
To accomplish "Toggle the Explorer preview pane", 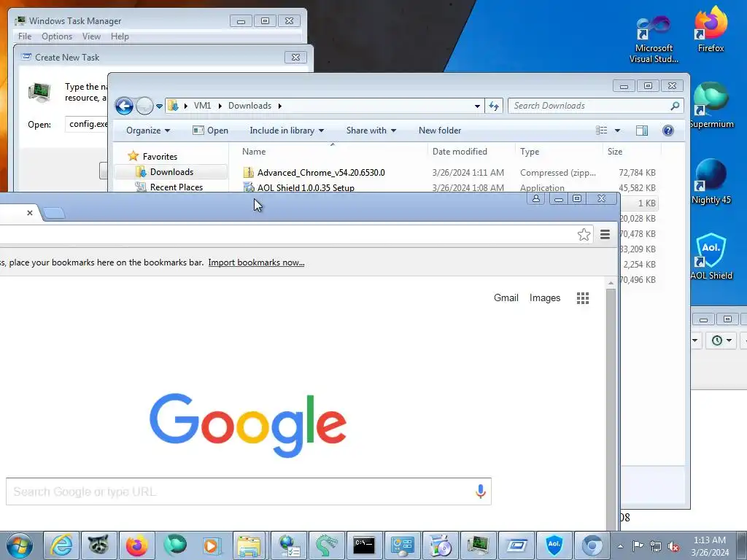I will pyautogui.click(x=642, y=131).
